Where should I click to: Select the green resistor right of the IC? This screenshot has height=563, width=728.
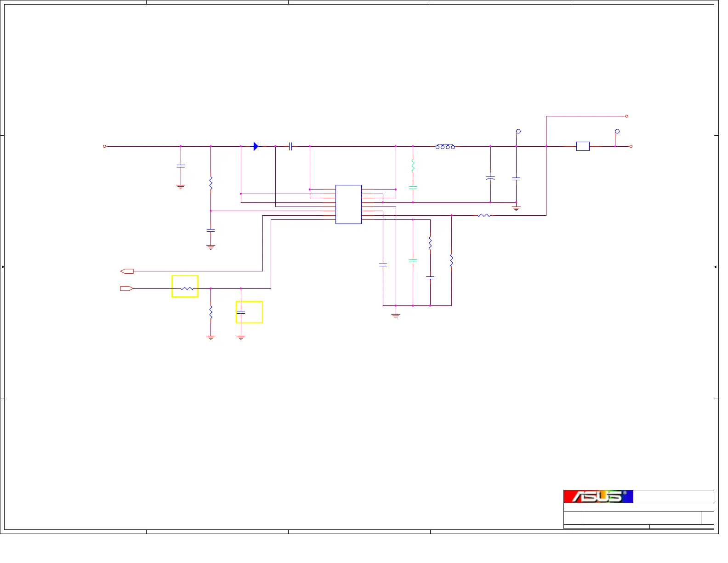pos(413,166)
